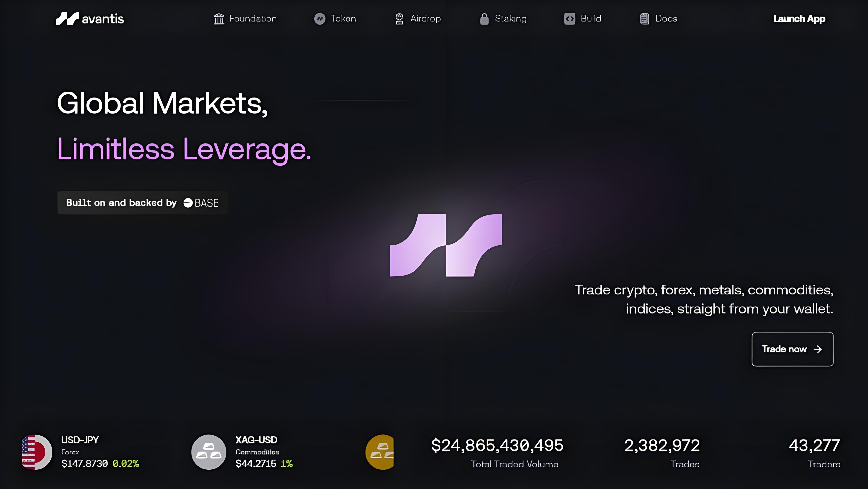This screenshot has height=489, width=868.
Task: Click the USD-JPY flag pair icon
Action: click(x=37, y=452)
